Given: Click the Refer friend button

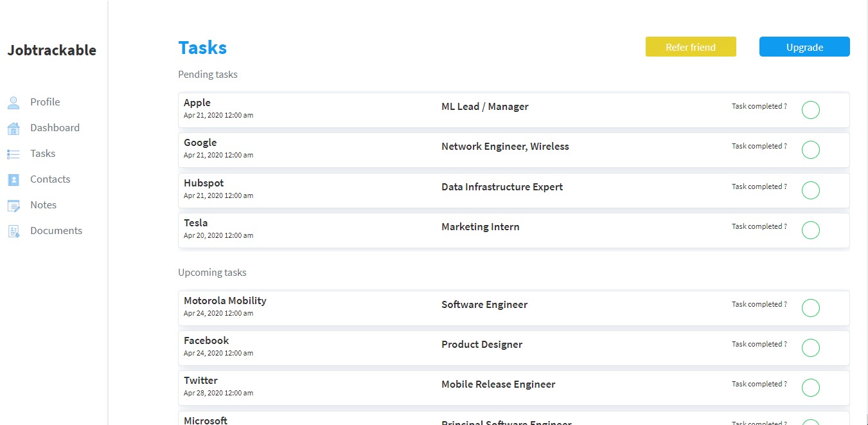Looking at the screenshot, I should click(691, 47).
